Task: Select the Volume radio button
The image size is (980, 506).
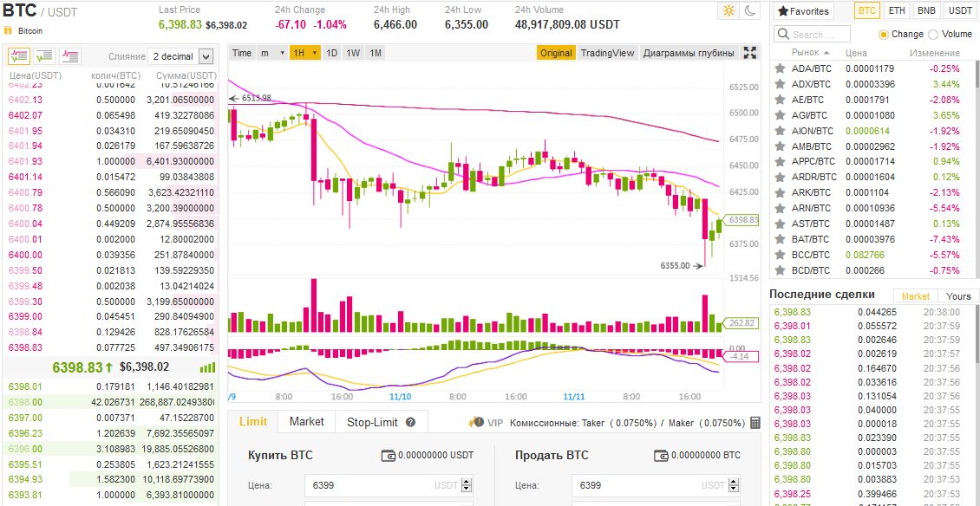Action: point(933,35)
